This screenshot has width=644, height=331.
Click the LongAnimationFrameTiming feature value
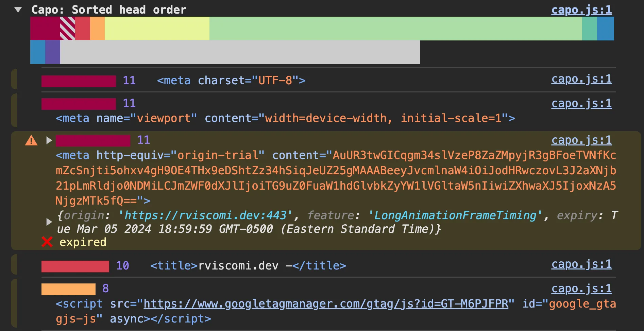coord(454,215)
